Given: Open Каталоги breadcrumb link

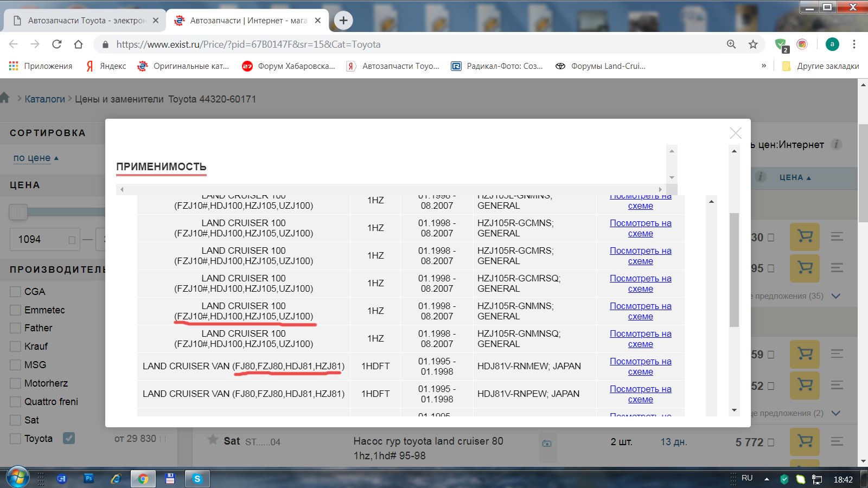Looking at the screenshot, I should pyautogui.click(x=44, y=99).
